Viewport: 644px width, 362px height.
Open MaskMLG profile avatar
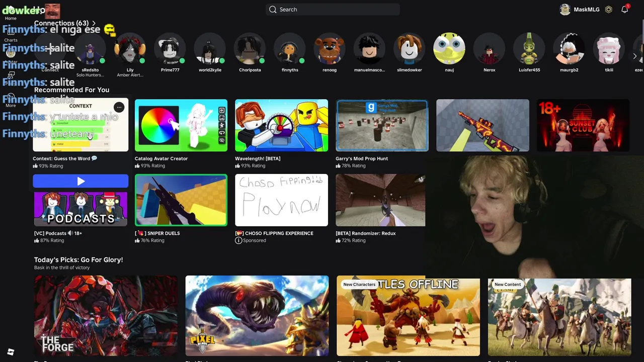(x=565, y=9)
